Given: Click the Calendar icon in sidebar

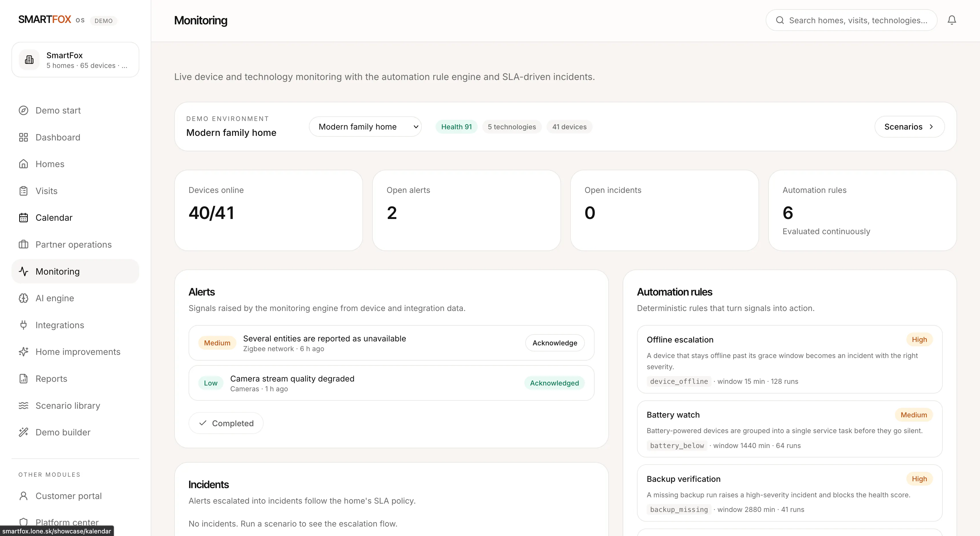Looking at the screenshot, I should 23,218.
